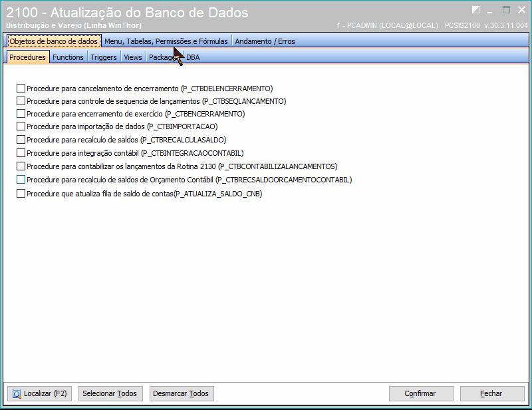Check P_CTBCONTABILIZALANCAMENTOS checkbox
Image resolution: width=532 pixels, height=410 pixels.
click(x=21, y=166)
